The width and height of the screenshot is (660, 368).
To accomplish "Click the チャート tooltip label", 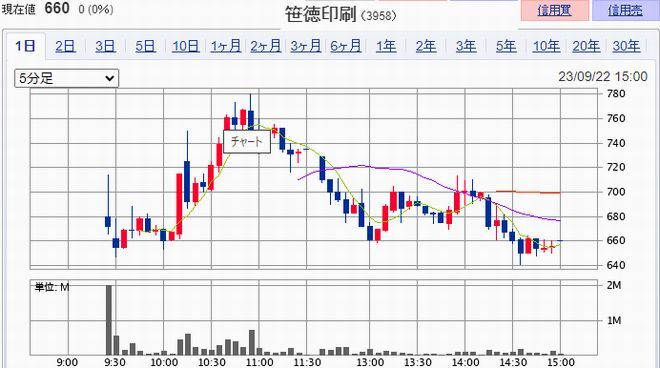I will coord(247,141).
